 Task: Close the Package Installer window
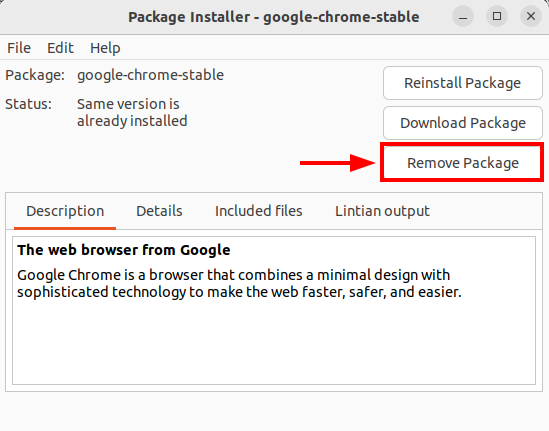coord(531,16)
